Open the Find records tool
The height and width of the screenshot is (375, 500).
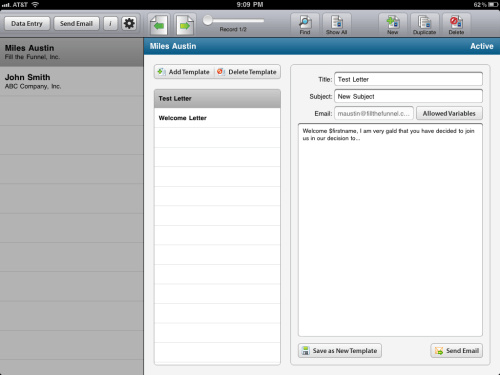(x=305, y=25)
